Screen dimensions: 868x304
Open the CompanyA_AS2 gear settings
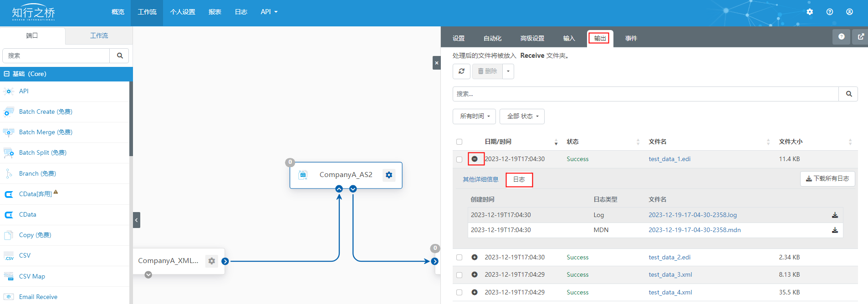(388, 175)
